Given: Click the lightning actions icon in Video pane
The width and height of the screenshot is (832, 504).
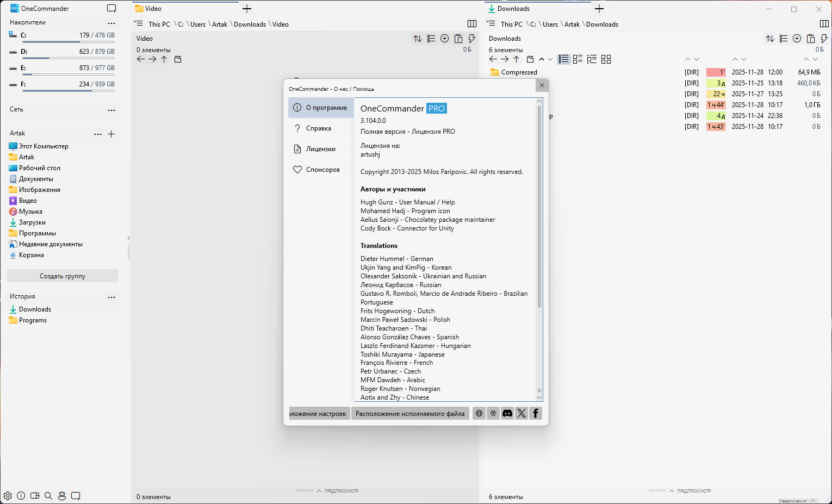Looking at the screenshot, I should (472, 39).
